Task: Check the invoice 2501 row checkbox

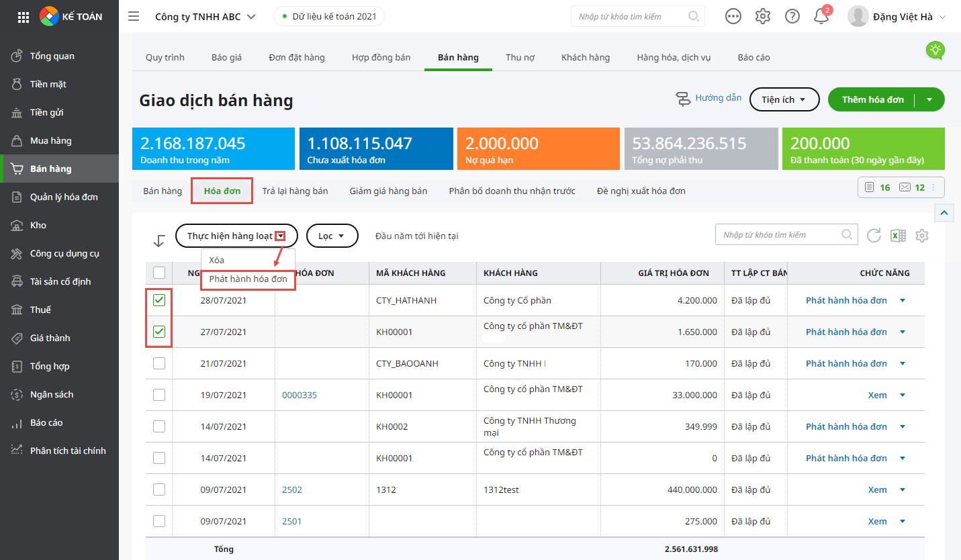Action: point(159,521)
